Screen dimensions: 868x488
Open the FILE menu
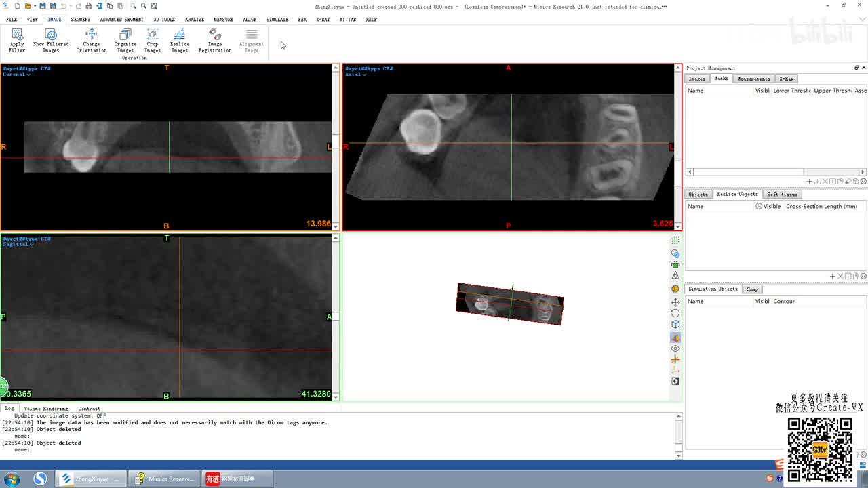click(12, 20)
